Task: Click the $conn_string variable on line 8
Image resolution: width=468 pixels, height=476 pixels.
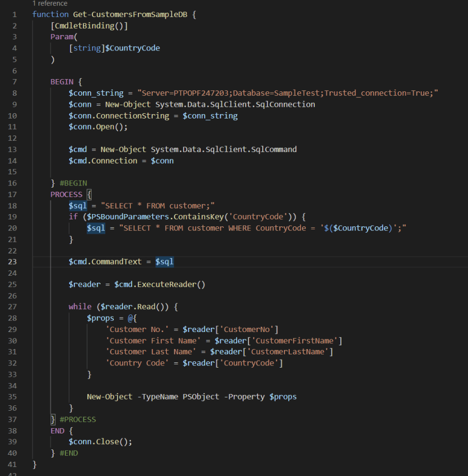Action: (x=96, y=93)
